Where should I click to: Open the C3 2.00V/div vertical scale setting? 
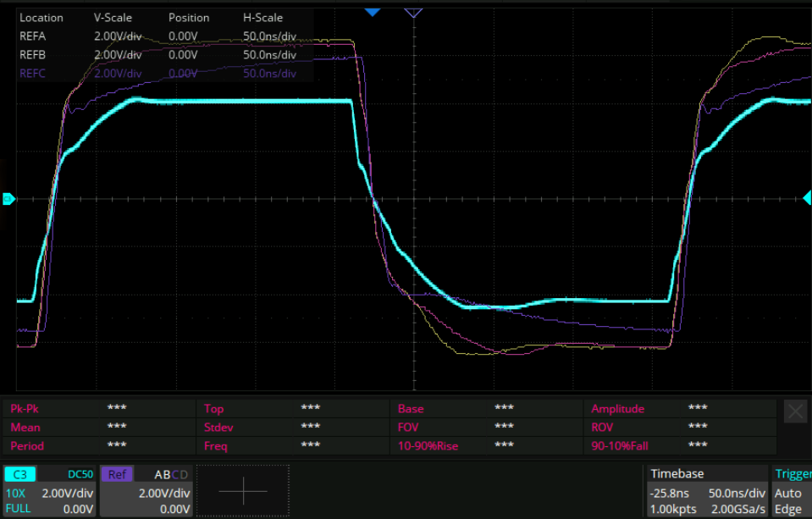(68, 493)
